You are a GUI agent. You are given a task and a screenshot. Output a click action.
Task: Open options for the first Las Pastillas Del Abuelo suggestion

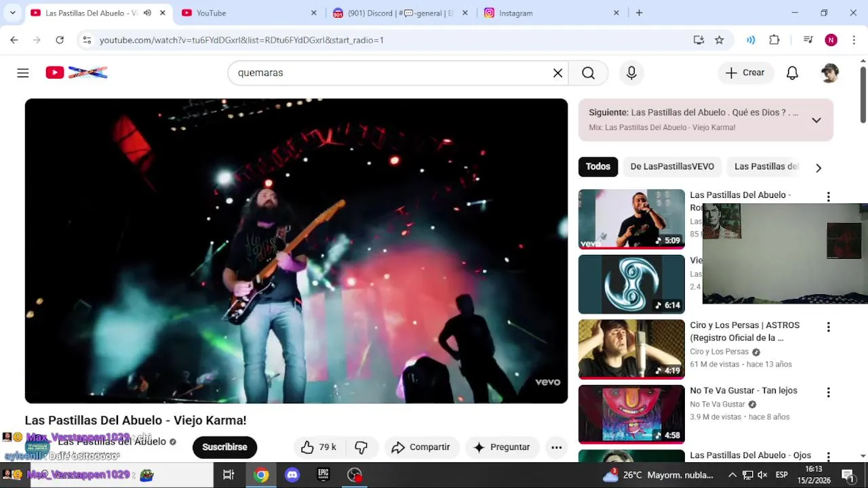click(828, 197)
